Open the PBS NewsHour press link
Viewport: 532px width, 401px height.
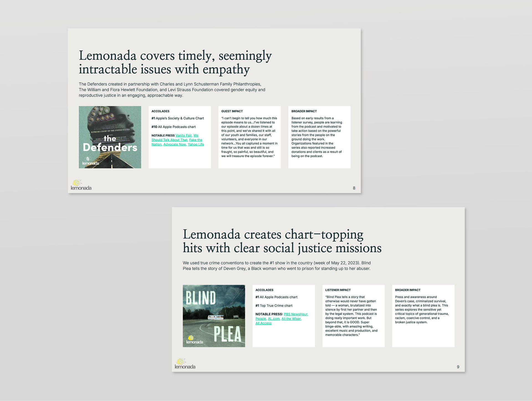click(296, 314)
